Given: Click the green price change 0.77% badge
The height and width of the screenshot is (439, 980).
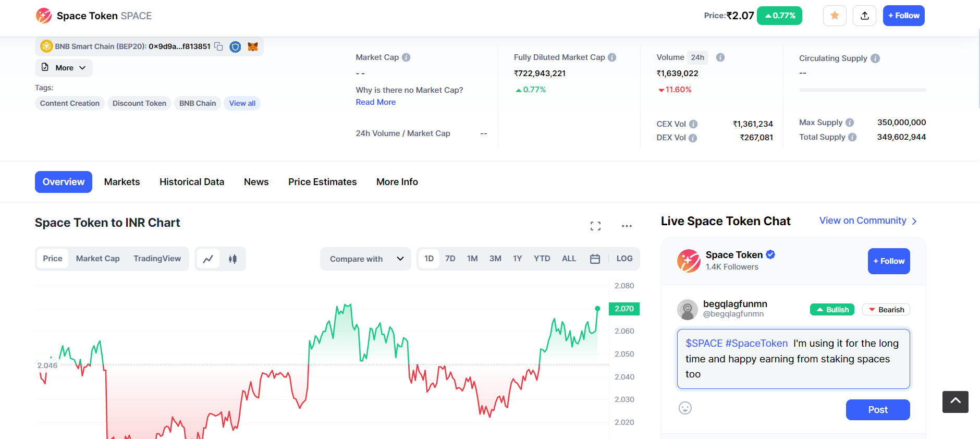Looking at the screenshot, I should [779, 16].
